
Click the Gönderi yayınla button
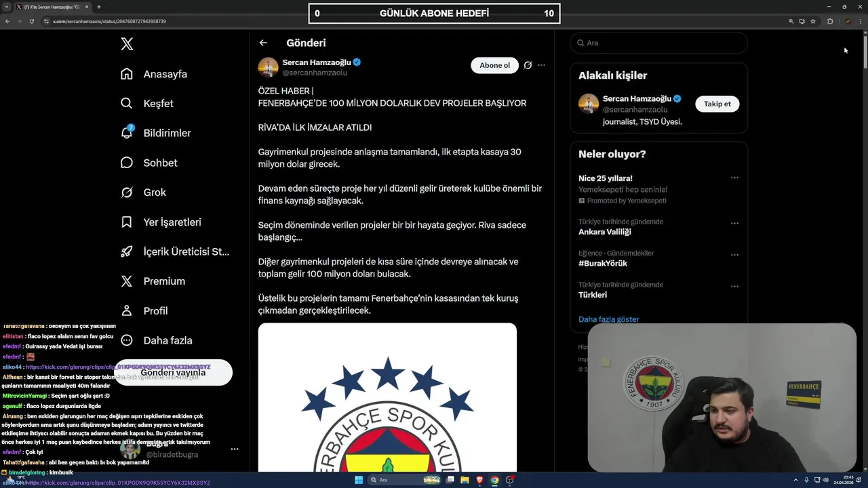[173, 373]
